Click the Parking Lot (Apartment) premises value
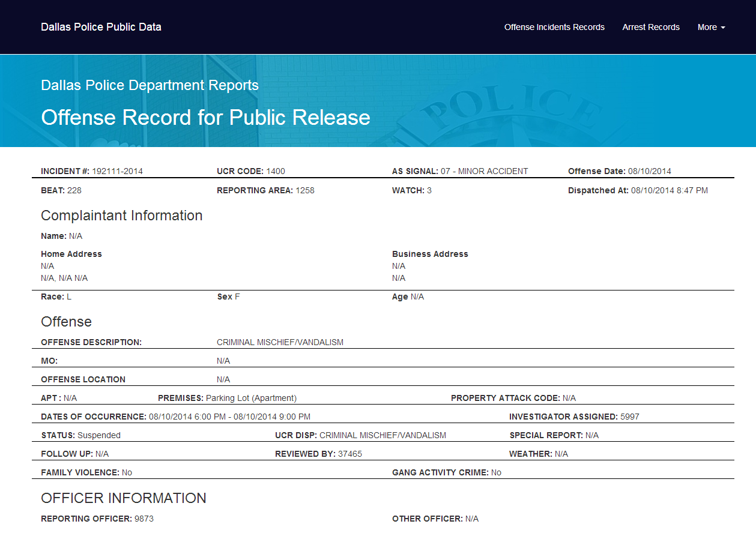Screen dimensions: 756x554 tap(251, 398)
